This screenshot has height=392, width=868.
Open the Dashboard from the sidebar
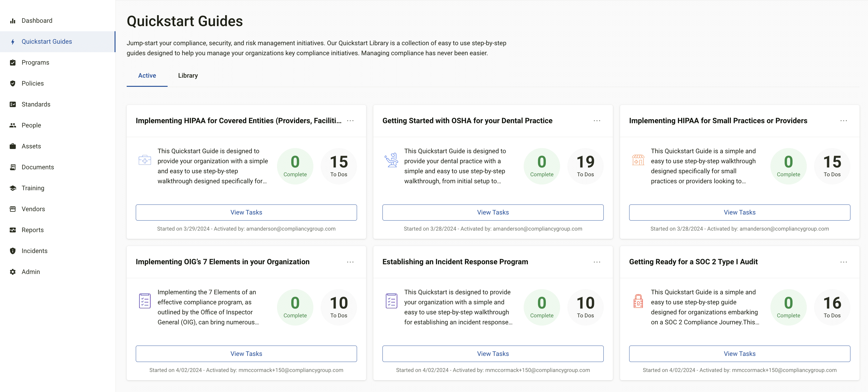(37, 20)
